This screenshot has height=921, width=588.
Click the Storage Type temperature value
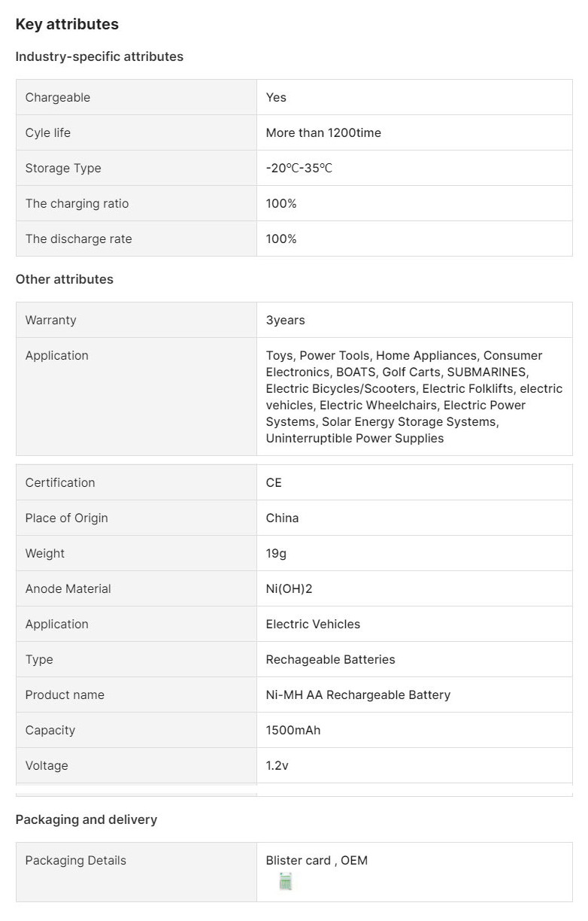[299, 168]
